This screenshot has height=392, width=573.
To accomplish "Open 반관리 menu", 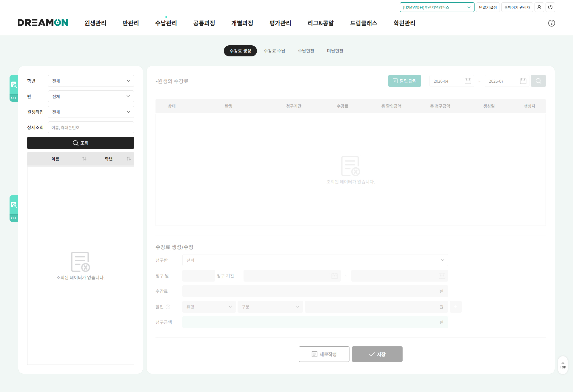I will point(131,23).
